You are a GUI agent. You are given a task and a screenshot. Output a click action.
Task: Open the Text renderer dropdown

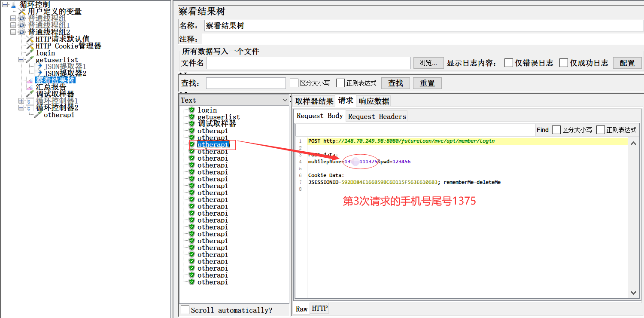tap(285, 100)
